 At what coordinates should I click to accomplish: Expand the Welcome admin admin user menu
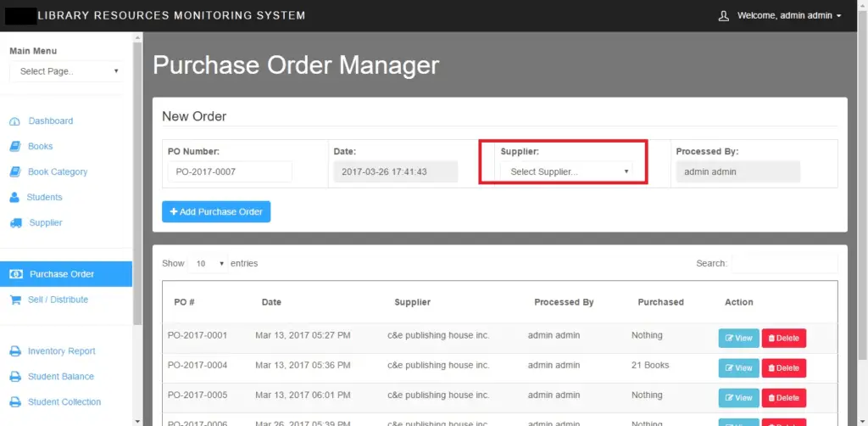pos(789,16)
